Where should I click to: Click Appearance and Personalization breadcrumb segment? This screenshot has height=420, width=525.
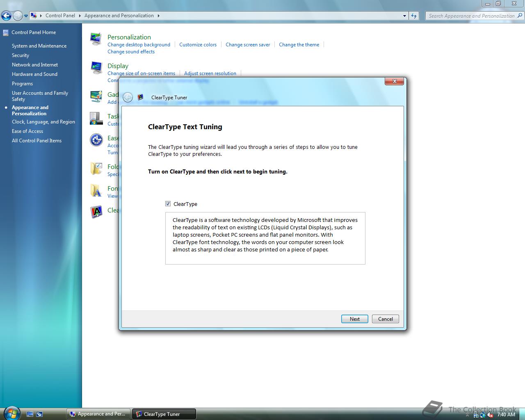(119, 16)
